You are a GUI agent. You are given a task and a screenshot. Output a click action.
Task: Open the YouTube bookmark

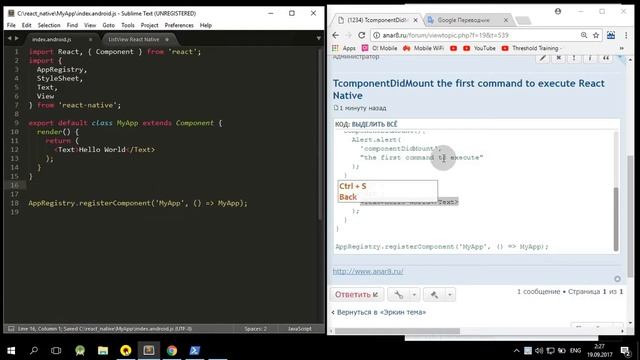click(x=479, y=48)
